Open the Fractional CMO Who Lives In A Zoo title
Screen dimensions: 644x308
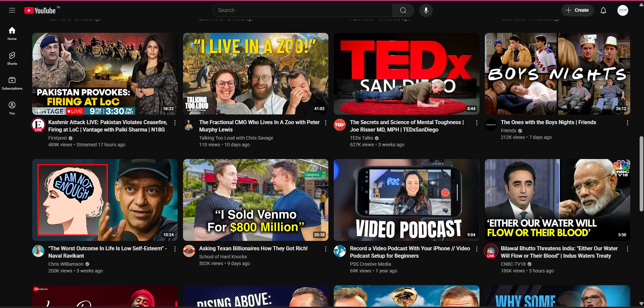pos(259,126)
